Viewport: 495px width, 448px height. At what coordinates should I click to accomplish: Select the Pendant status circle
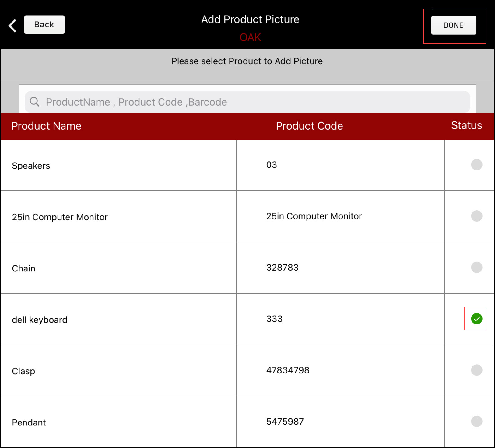click(476, 422)
